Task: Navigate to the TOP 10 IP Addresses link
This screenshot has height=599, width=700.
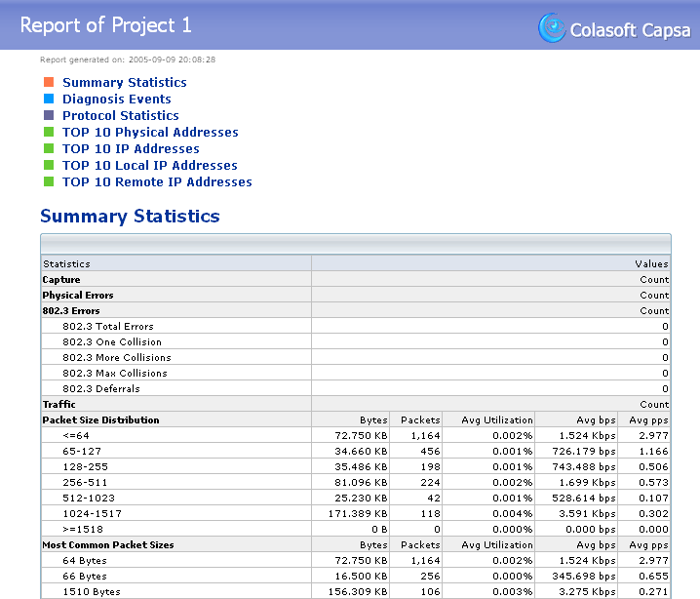Action: click(x=131, y=148)
